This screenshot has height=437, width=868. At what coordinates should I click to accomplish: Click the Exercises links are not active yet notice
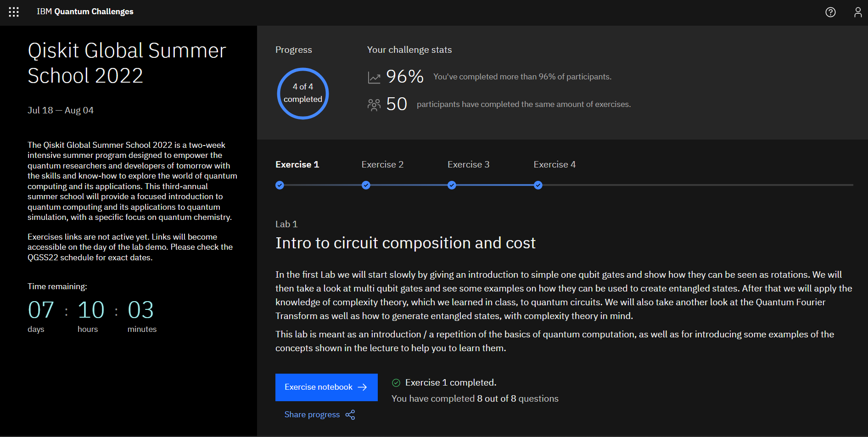click(130, 247)
